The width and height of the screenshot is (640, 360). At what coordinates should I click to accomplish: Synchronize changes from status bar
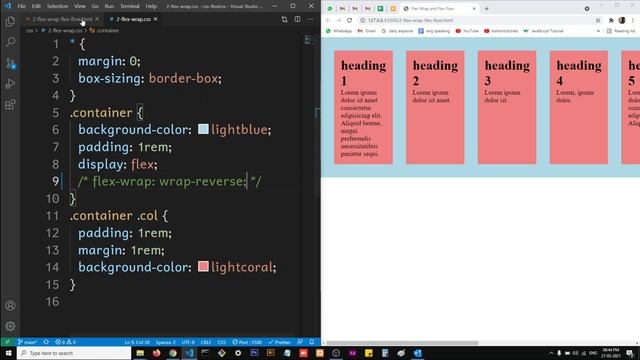click(x=46, y=342)
